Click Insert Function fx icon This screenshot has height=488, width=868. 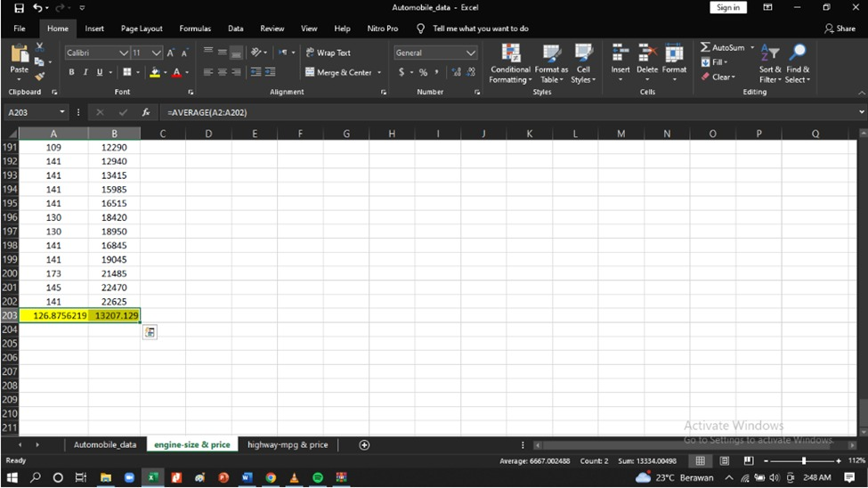[146, 112]
